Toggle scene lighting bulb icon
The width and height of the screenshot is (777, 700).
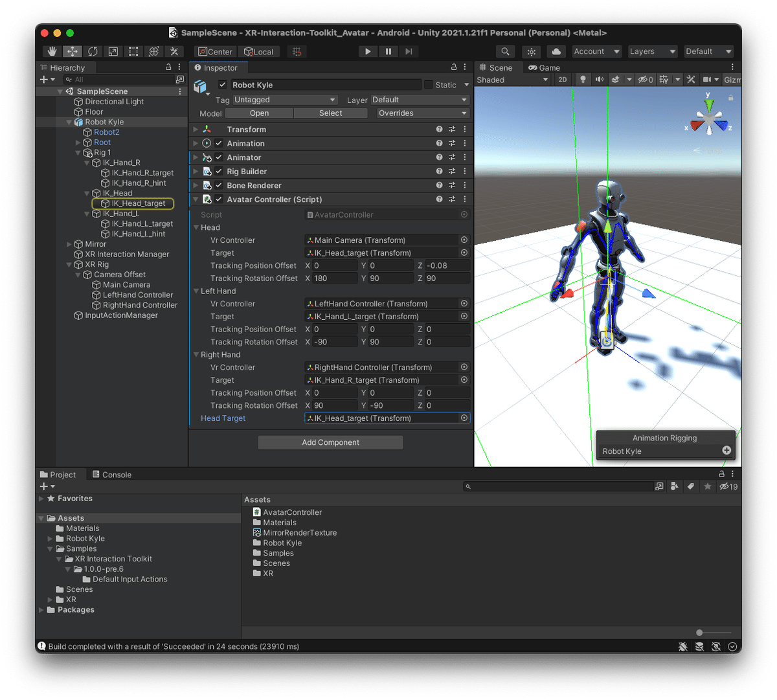583,79
